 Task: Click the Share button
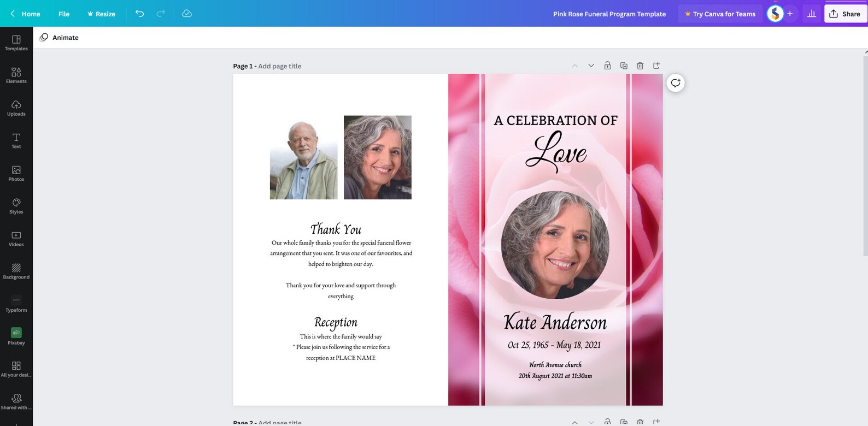tap(845, 14)
